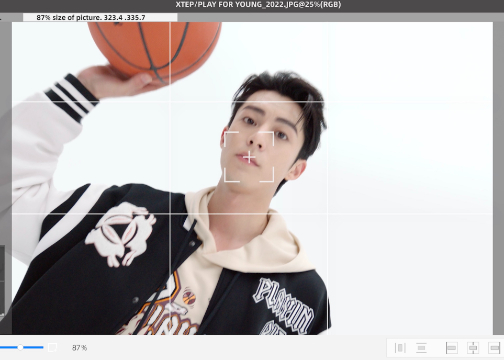This screenshot has height=360, width=504.
Task: Select the align center icon in bottom toolbar
Action: coord(473,348)
